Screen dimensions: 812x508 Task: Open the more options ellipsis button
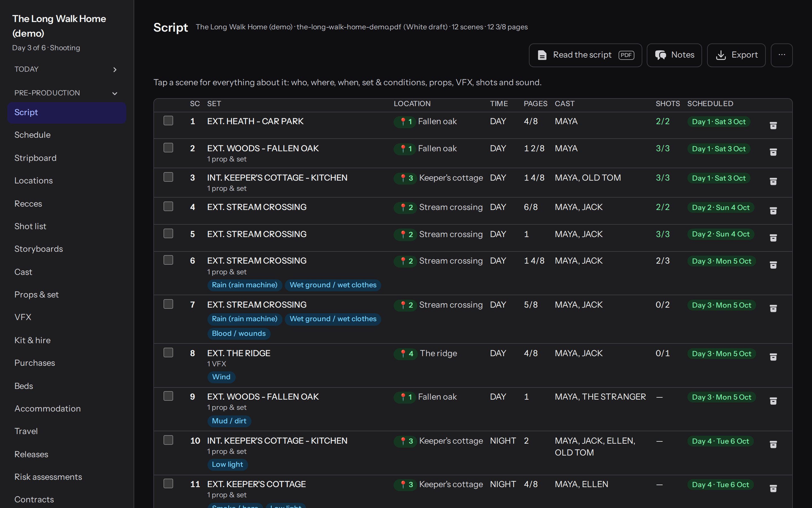(x=782, y=55)
